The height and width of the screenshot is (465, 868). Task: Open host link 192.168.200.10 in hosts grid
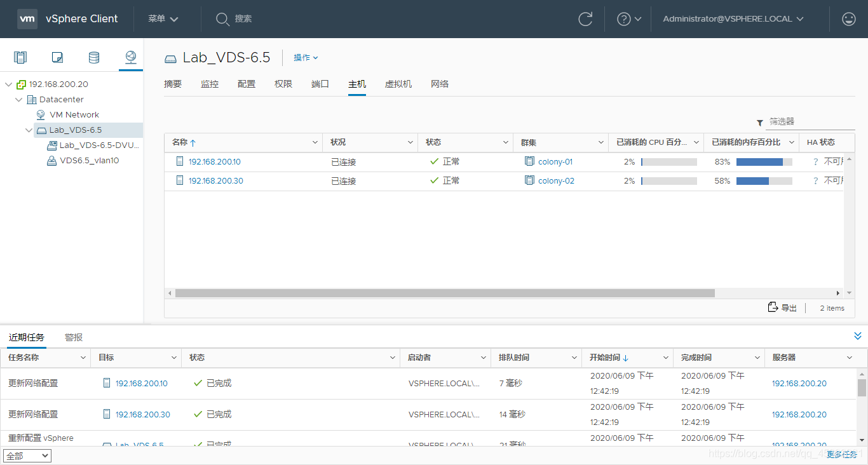pos(215,161)
